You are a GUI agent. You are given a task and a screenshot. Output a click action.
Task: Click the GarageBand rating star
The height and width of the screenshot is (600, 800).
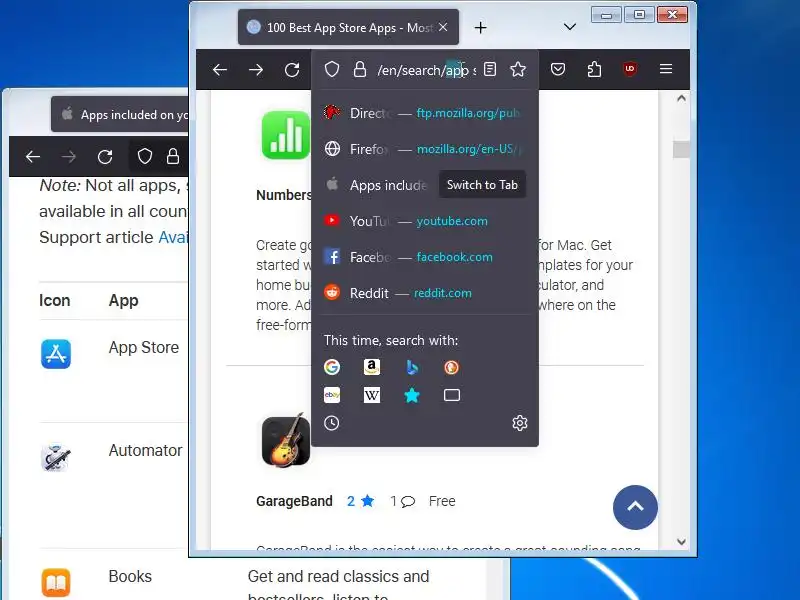coord(367,501)
